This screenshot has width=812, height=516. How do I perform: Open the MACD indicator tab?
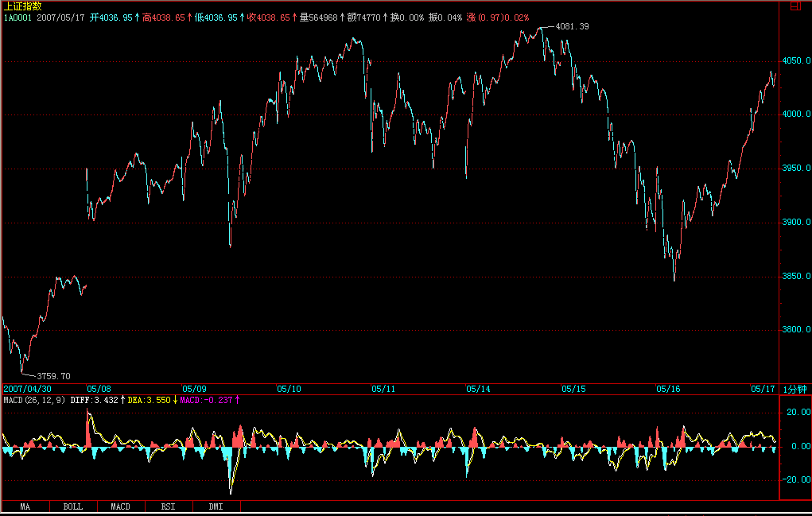[x=121, y=506]
